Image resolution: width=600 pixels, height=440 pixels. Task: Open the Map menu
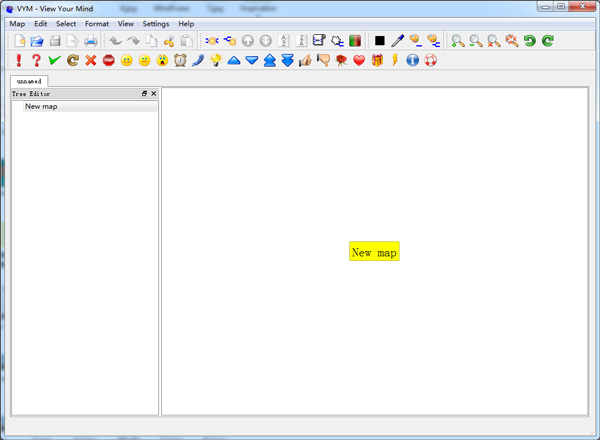click(17, 23)
